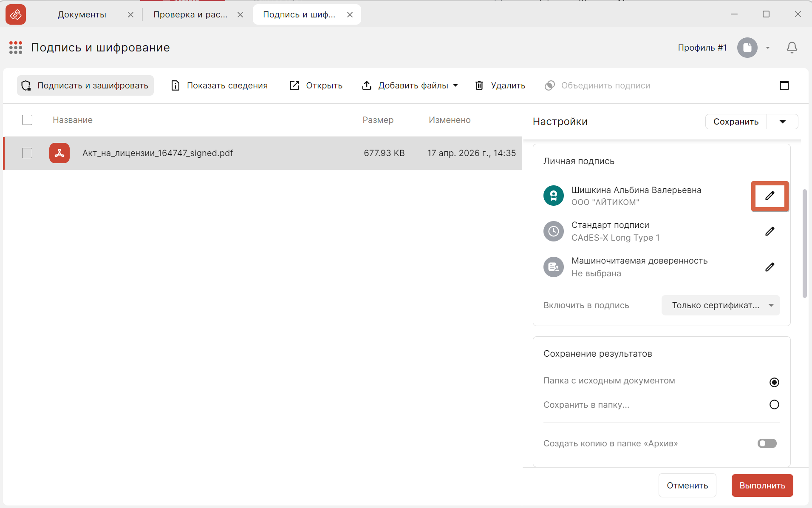Select the Сохранить в папку radio button
The width and height of the screenshot is (812, 508).
[774, 405]
